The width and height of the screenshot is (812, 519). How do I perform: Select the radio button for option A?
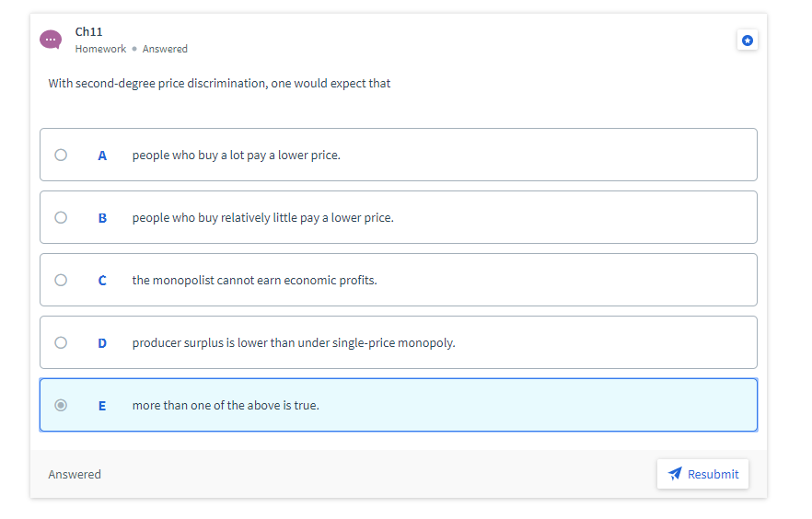pos(61,155)
